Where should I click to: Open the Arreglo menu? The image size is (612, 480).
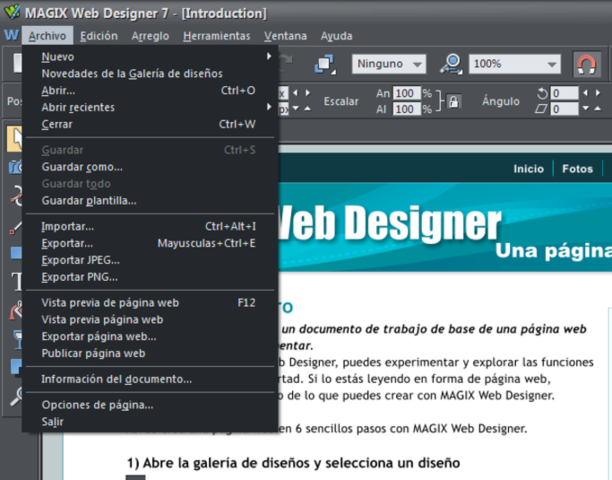pos(150,36)
